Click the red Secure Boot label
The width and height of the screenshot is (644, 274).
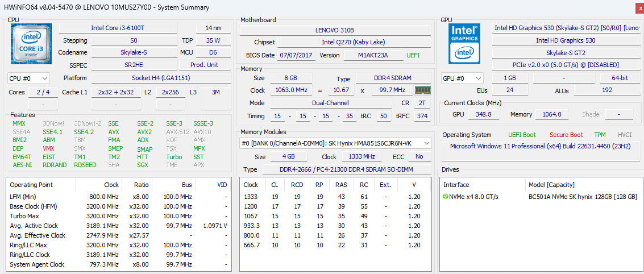(566, 135)
